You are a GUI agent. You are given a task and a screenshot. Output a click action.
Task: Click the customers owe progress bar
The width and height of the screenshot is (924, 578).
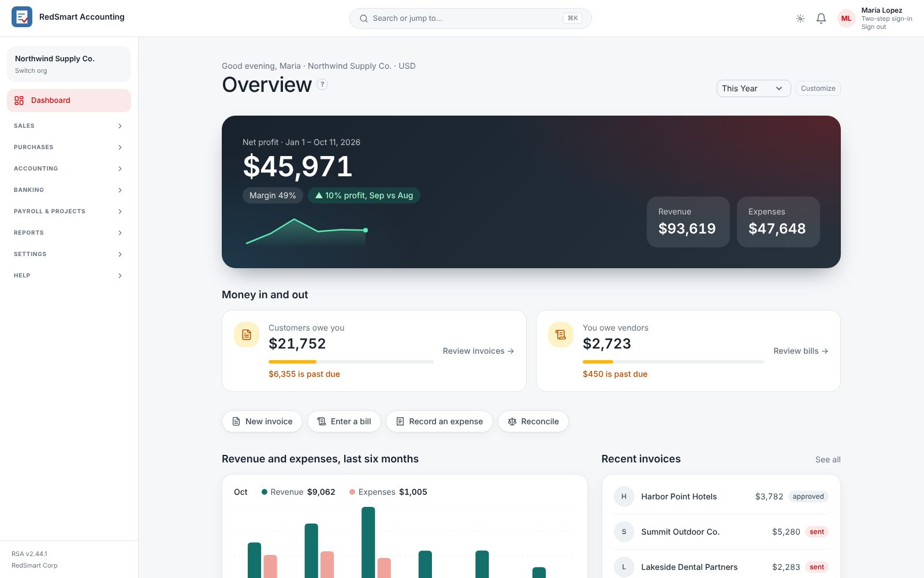coord(351,362)
